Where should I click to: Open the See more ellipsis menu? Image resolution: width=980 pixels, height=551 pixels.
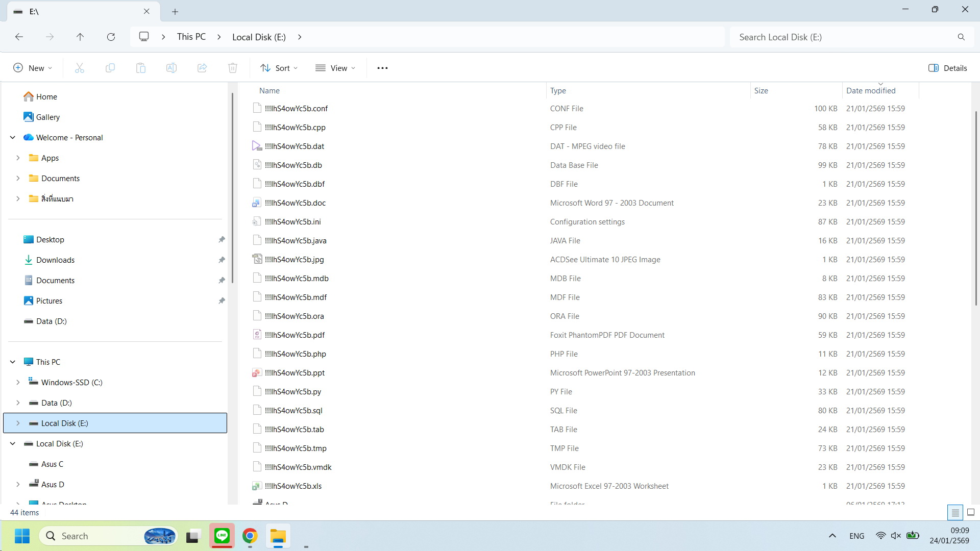pyautogui.click(x=382, y=68)
